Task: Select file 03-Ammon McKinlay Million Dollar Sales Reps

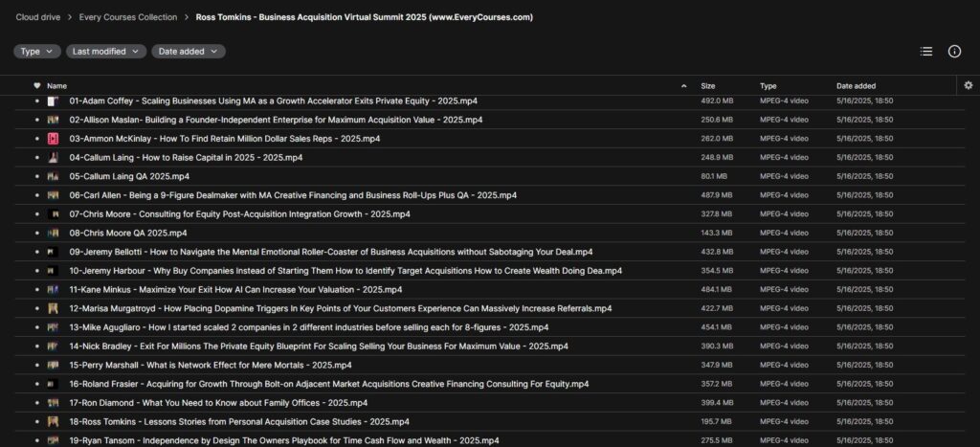Action: tap(224, 139)
